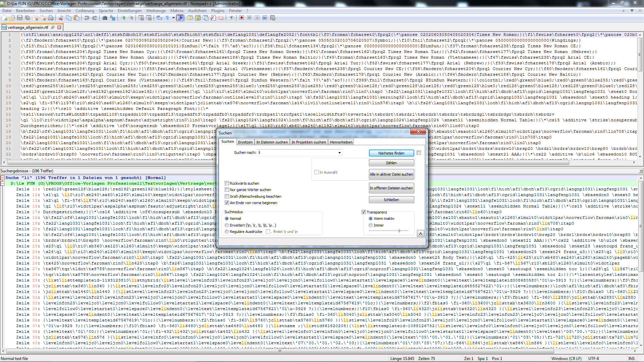Viewport: 644px width, 362px height.
Task: Adjust the Transparenz slider
Action: 399,231
